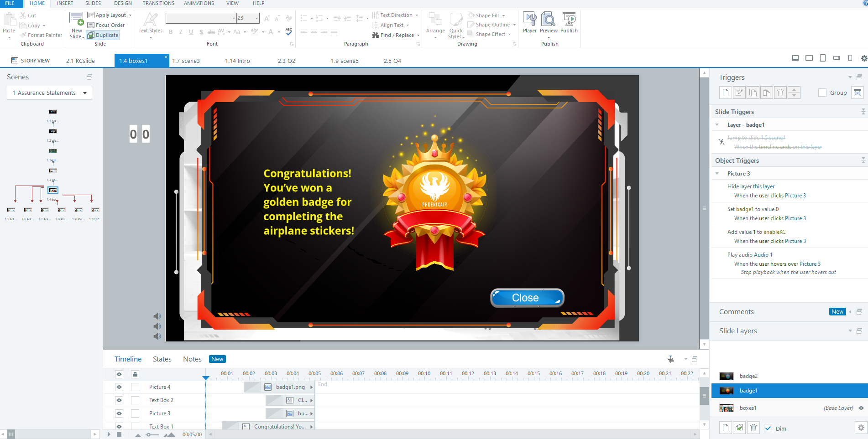Open slide layer properties gear
The image size is (868, 439).
[x=861, y=428]
